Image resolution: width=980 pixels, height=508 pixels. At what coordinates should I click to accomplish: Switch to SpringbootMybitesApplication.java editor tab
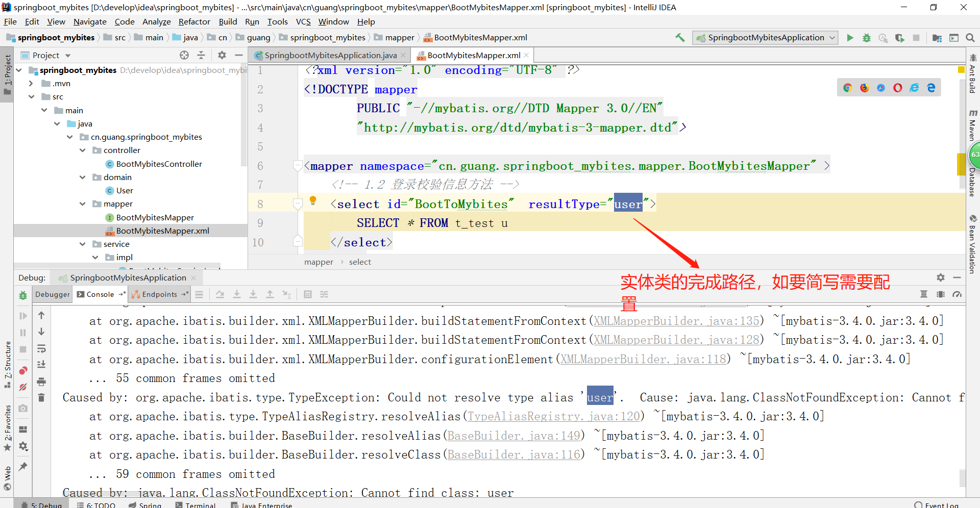[x=330, y=55]
